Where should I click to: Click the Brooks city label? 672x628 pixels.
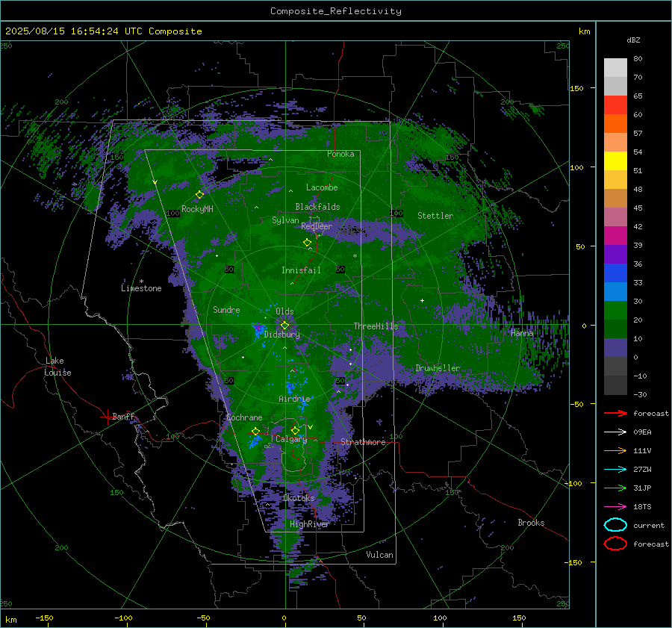[x=531, y=523]
